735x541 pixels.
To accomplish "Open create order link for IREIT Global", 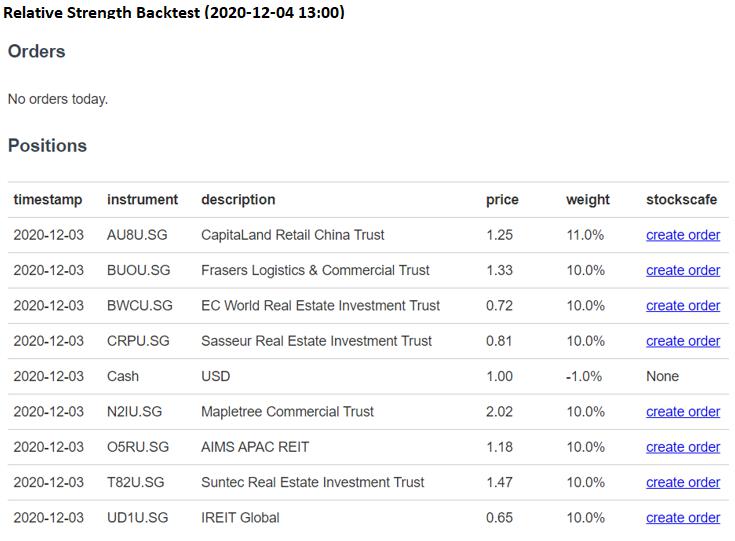I will point(682,518).
